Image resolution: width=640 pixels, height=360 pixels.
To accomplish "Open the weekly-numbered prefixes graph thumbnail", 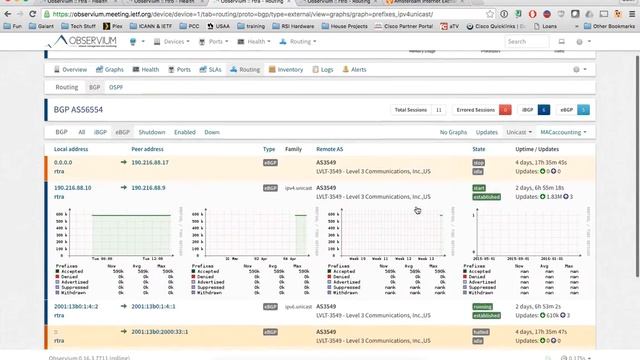I will click(x=390, y=251).
